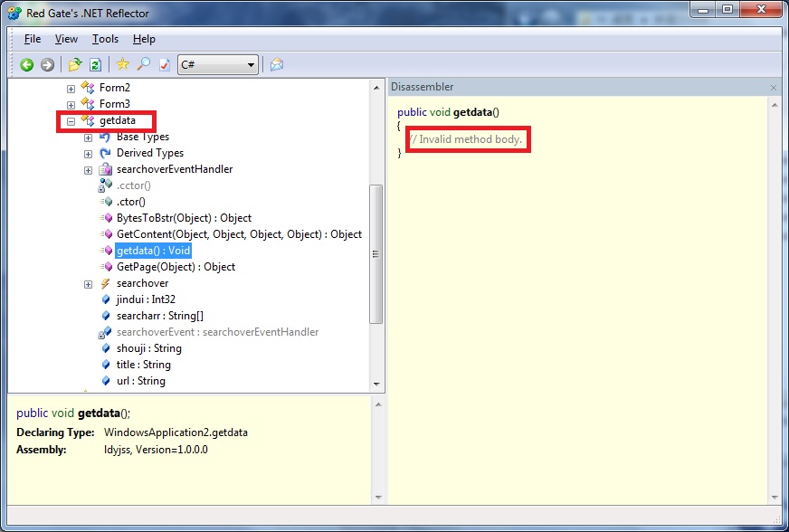Screen dimensions: 789x532
Task: Follow the getdata link in Disassembler code
Action: point(472,112)
